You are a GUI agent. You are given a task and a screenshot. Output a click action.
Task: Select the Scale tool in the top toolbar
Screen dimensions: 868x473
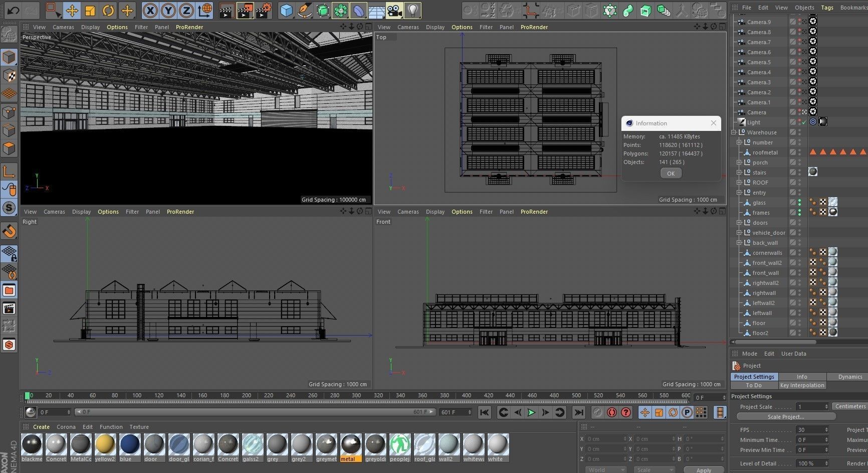point(90,10)
